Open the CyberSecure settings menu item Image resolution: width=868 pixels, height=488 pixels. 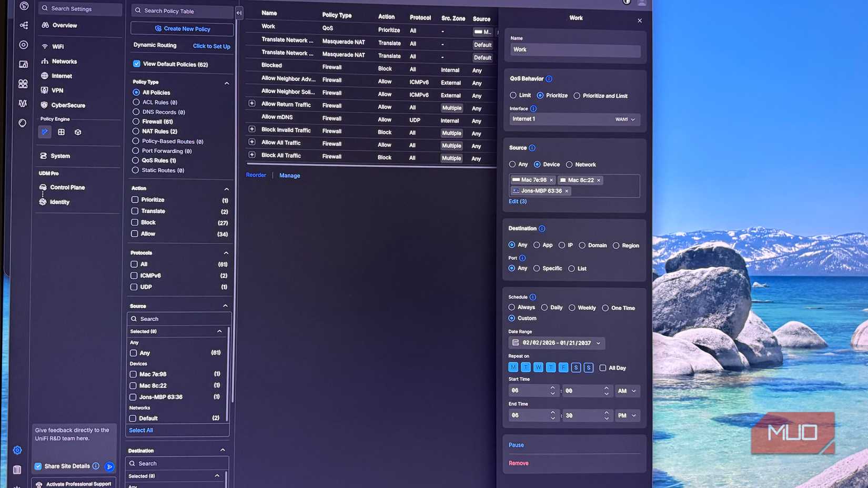click(68, 105)
